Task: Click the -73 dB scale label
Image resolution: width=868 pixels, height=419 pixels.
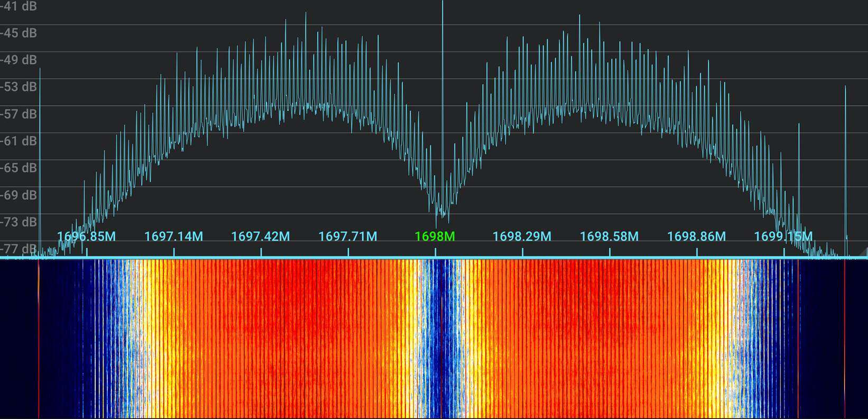Action: coord(19,222)
